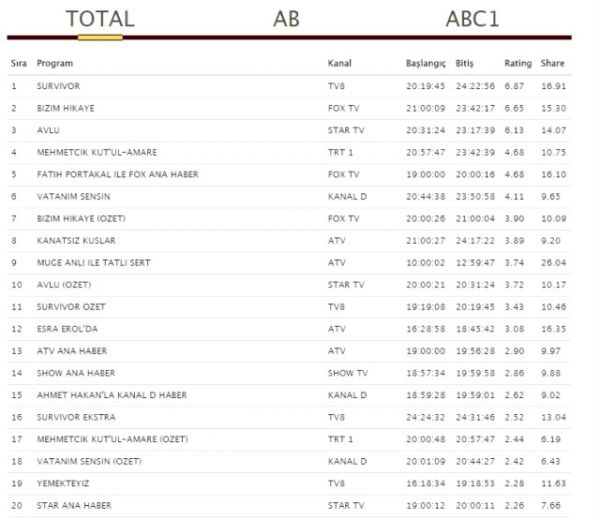Click SHOW TV channel in row 14
Viewport: 600px width, 520px height.
coord(347,373)
